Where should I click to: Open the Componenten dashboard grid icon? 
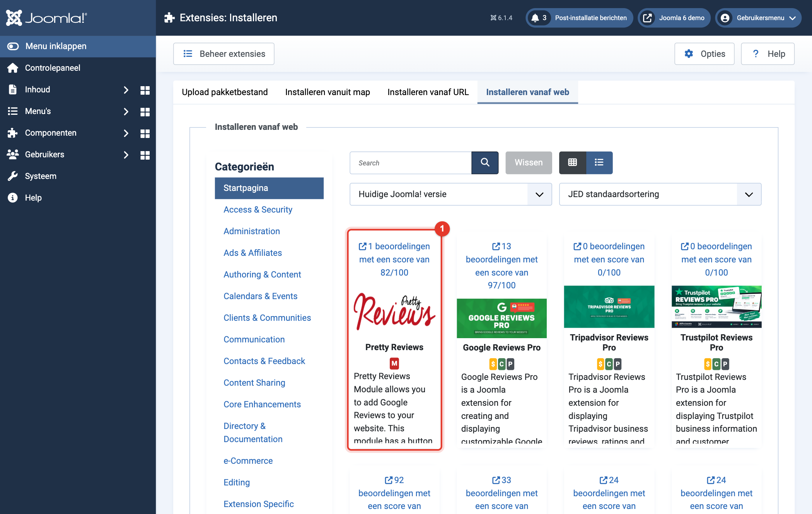[x=145, y=133]
